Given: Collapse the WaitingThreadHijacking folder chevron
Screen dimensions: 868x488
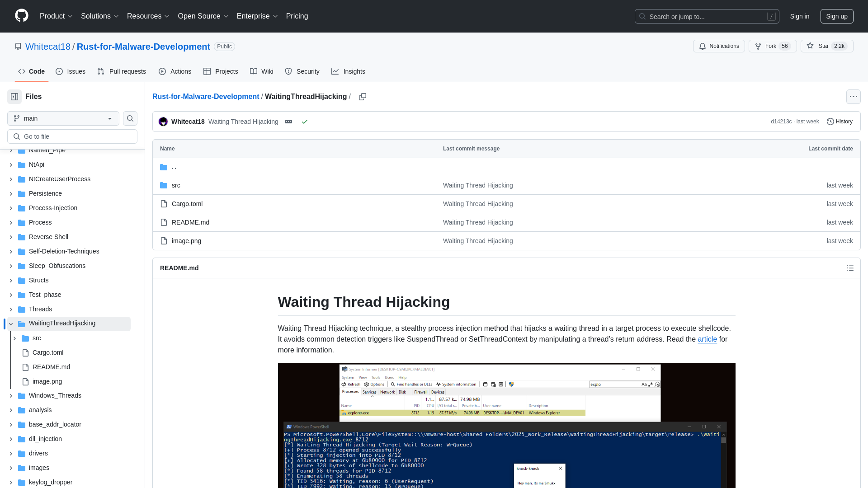Looking at the screenshot, I should pos(11,324).
